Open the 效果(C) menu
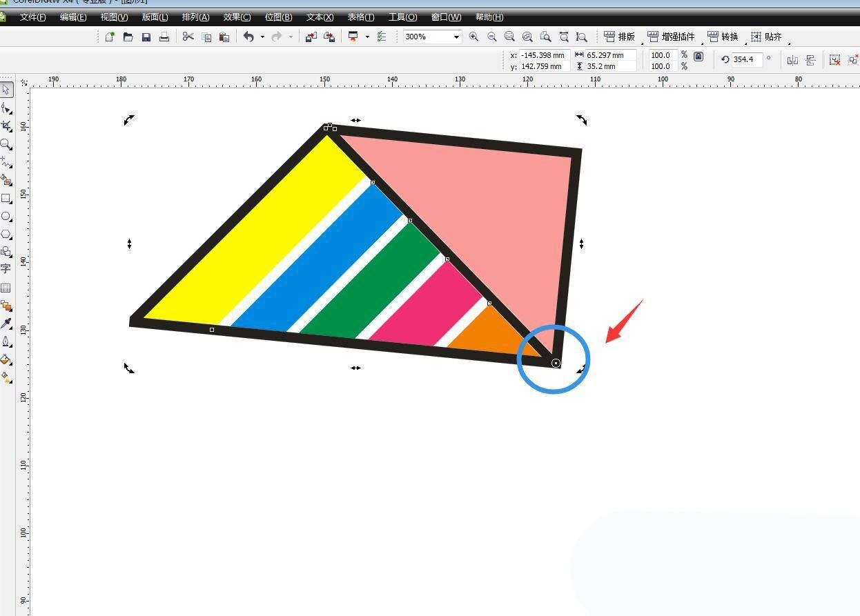 click(237, 17)
